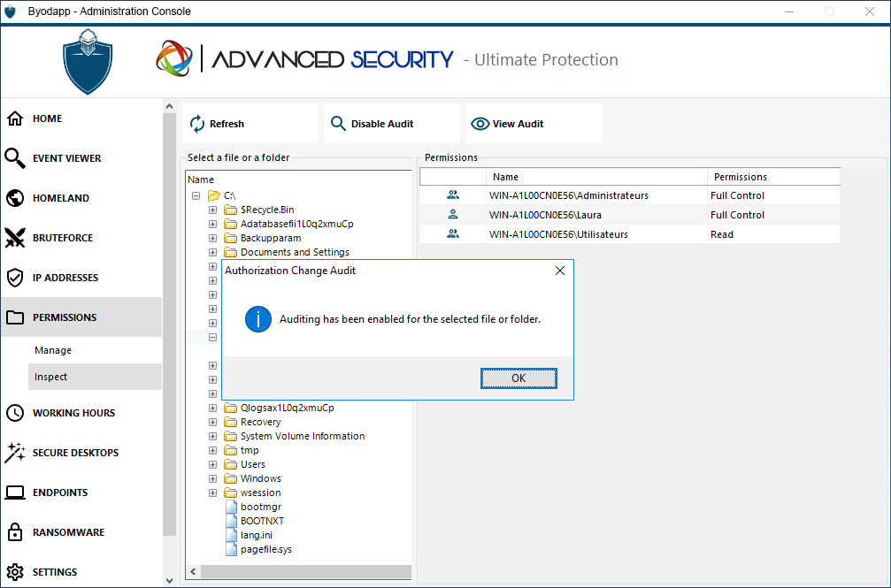The height and width of the screenshot is (588, 891).
Task: Click the pagefile.sys file icon
Action: 231,549
